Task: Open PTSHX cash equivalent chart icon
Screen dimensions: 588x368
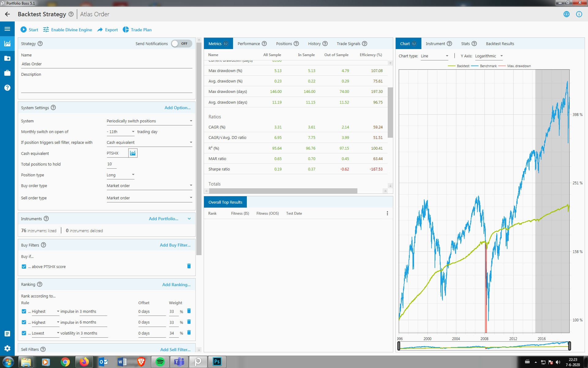Action: tap(133, 153)
